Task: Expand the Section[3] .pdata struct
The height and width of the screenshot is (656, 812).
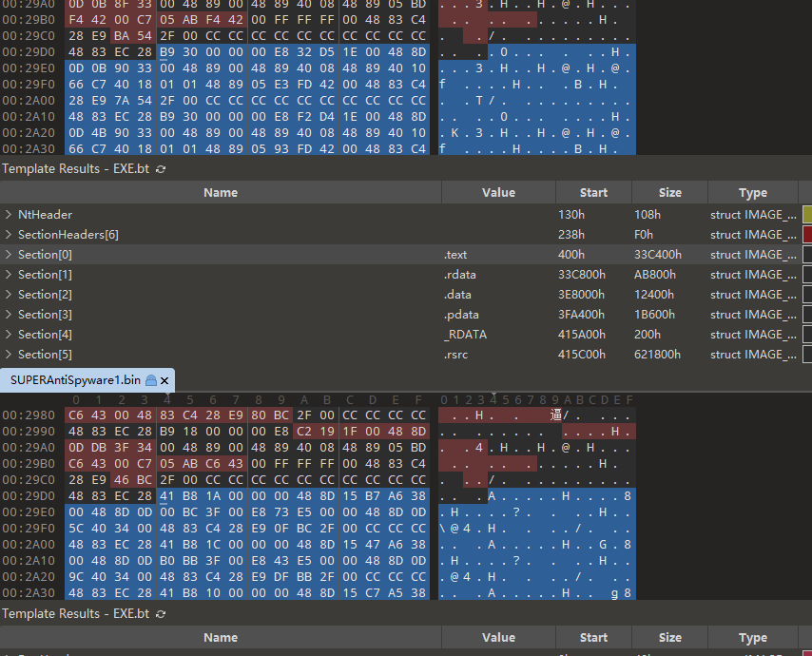Action: coord(9,315)
